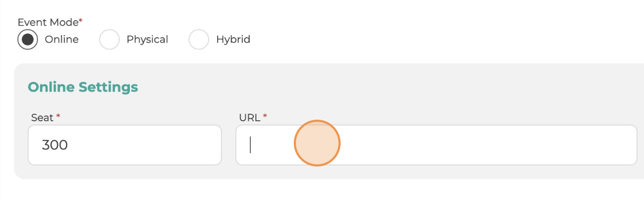Click the URL field label
Image resolution: width=644 pixels, height=200 pixels.
coord(250,117)
